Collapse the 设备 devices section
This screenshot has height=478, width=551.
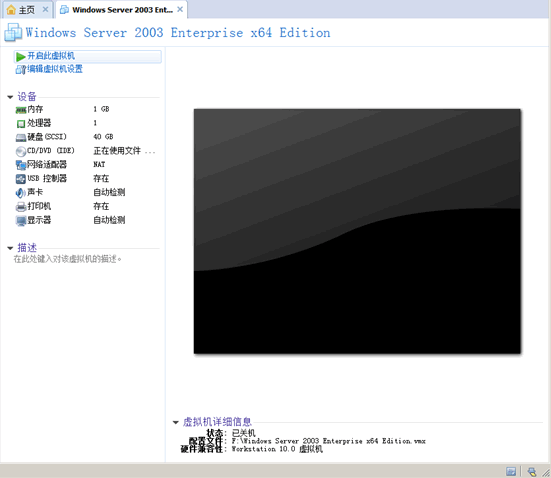pos(10,97)
